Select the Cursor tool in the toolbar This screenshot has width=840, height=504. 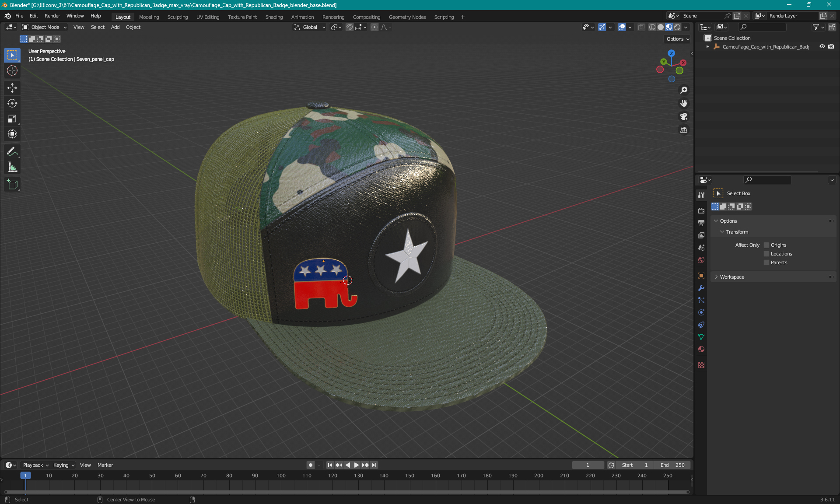click(x=12, y=70)
